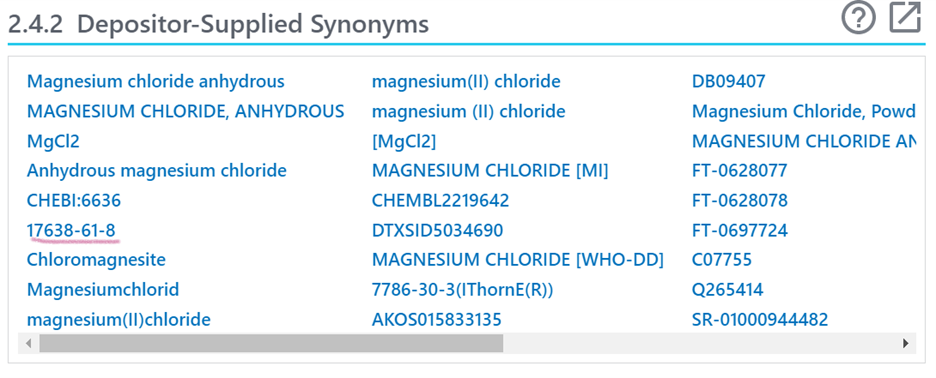This screenshot has height=378, width=936.
Task: Open Magnesium chloride anhydrous link
Action: pos(156,81)
